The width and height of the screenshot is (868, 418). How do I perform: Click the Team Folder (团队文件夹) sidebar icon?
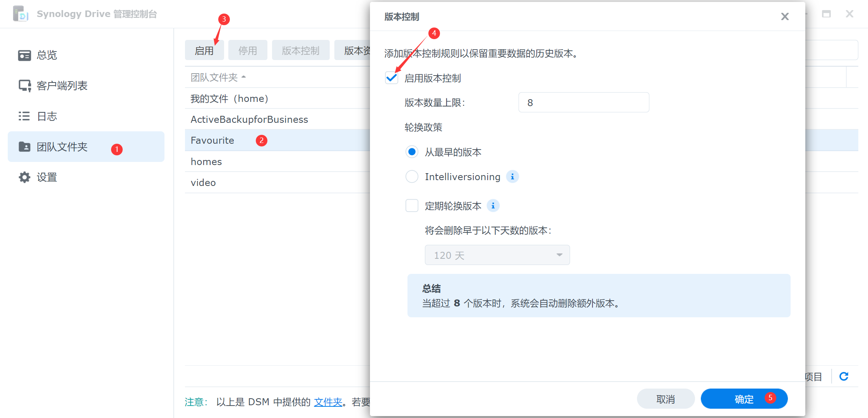click(24, 147)
